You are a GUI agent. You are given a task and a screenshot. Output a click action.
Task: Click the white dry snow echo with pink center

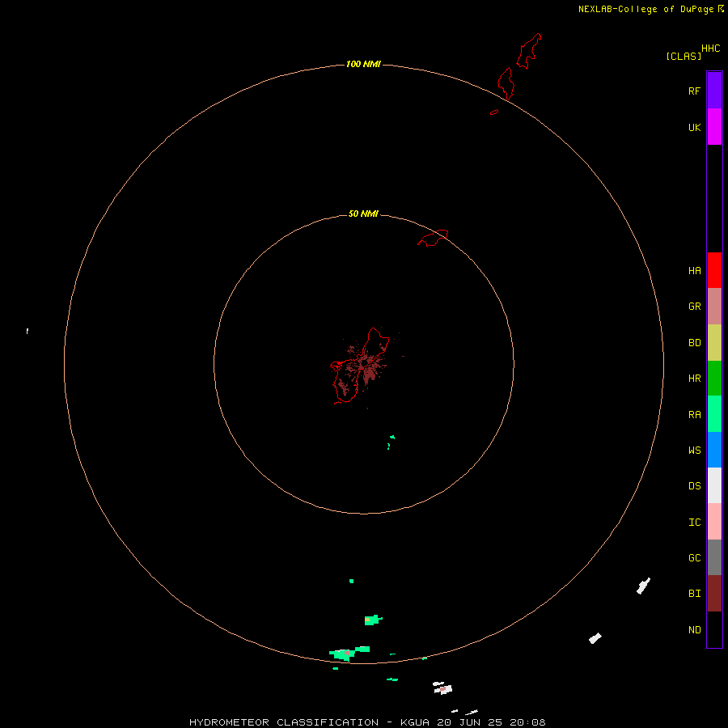pyautogui.click(x=443, y=689)
